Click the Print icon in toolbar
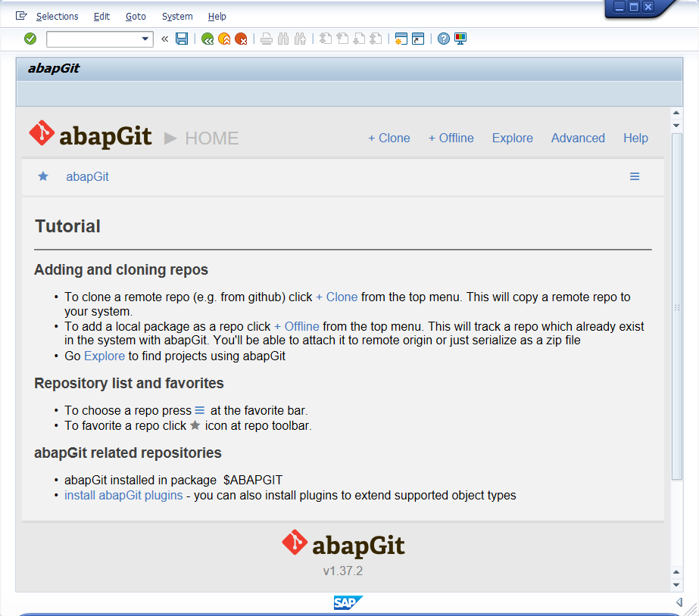Viewport: 699px width, 616px height. point(267,39)
